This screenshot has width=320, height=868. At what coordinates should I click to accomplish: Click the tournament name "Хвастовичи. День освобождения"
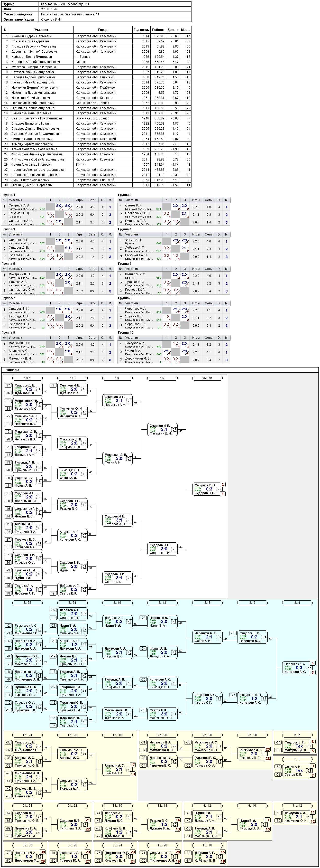pos(65,4)
